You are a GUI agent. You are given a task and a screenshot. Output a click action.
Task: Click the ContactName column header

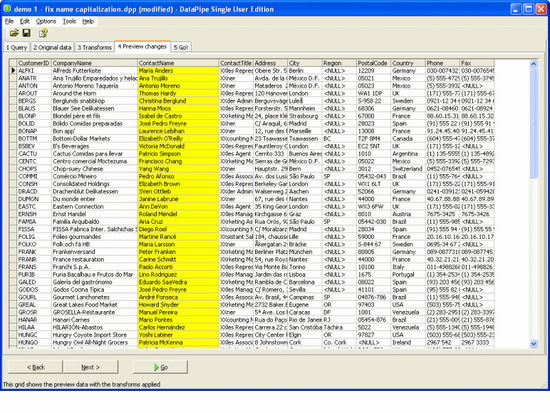(x=178, y=63)
